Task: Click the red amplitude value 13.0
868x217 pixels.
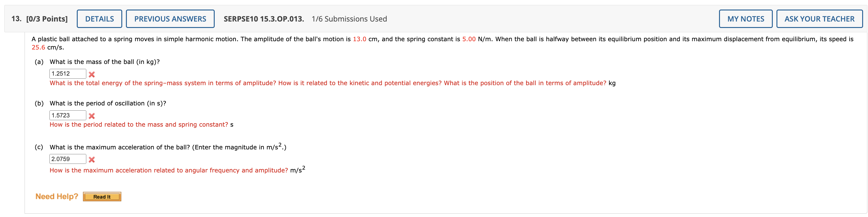Action: [x=360, y=39]
